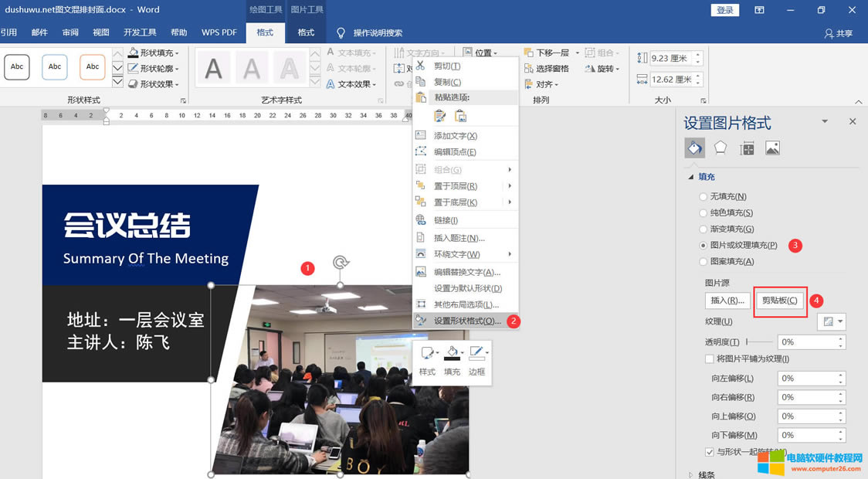This screenshot has height=479, width=868.
Task: Collapse the ribbon with the arrow
Action: pyautogui.click(x=858, y=102)
